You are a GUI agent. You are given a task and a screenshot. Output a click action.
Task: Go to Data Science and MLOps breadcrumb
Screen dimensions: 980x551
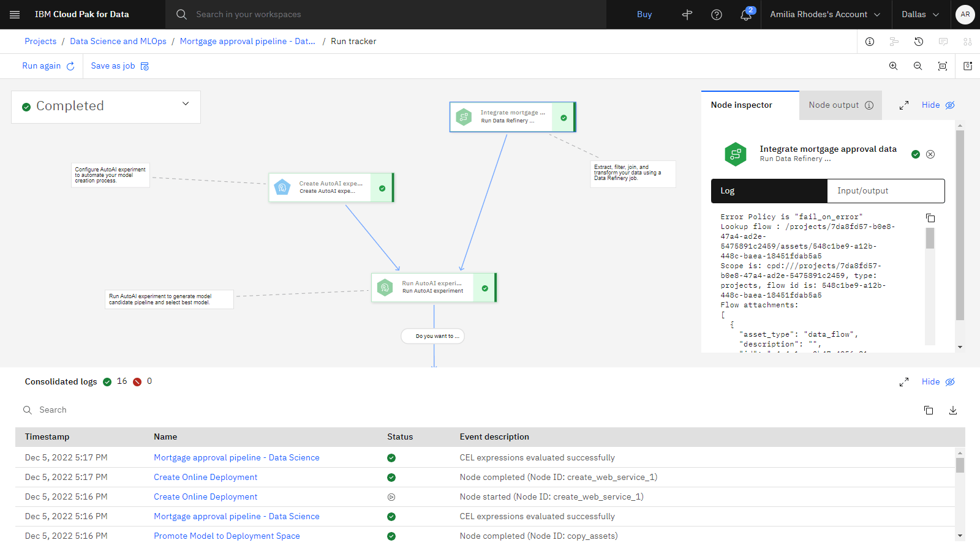coord(118,42)
